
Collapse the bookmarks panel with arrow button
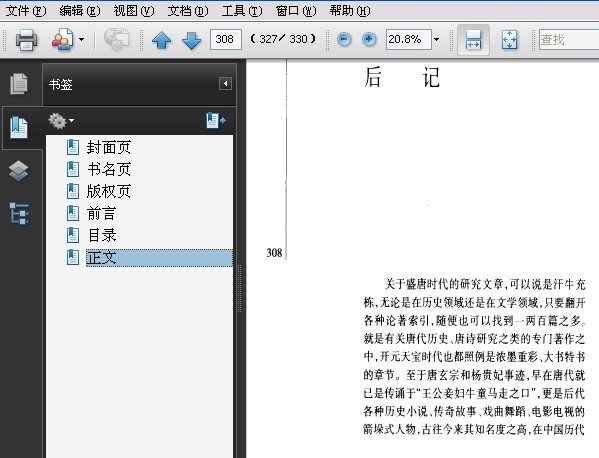pyautogui.click(x=225, y=84)
